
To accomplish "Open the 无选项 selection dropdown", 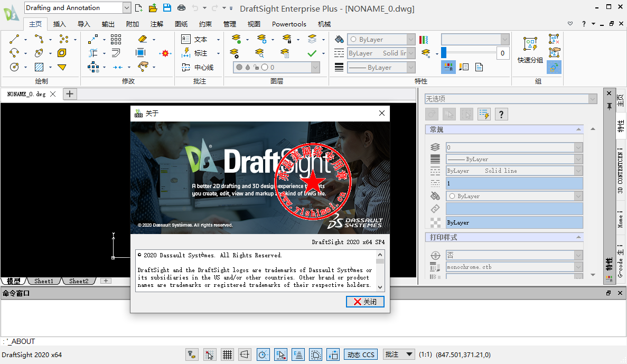I will (x=593, y=99).
